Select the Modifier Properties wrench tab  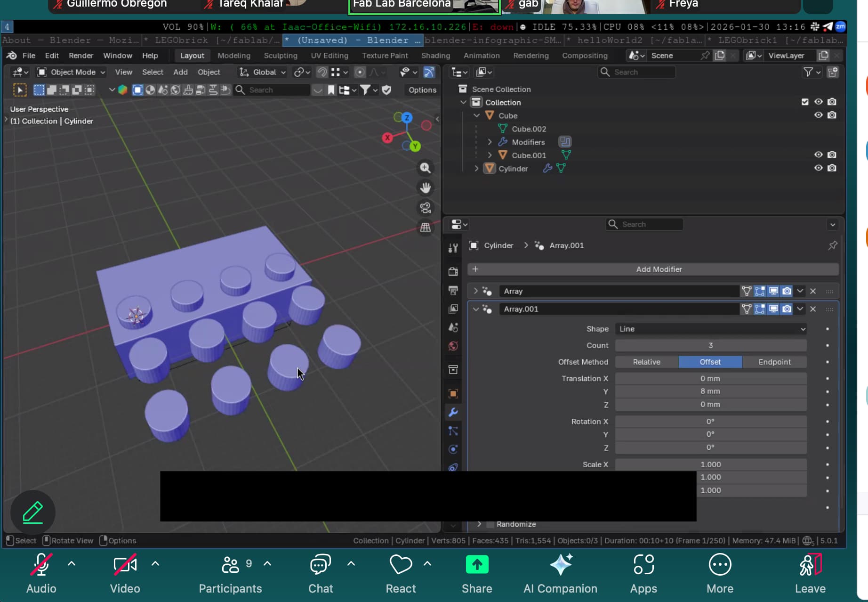(453, 412)
